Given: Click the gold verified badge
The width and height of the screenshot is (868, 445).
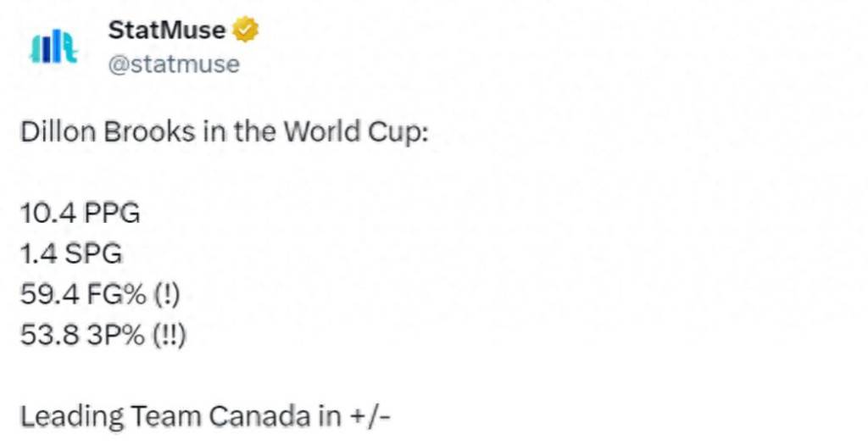Looking at the screenshot, I should (245, 30).
